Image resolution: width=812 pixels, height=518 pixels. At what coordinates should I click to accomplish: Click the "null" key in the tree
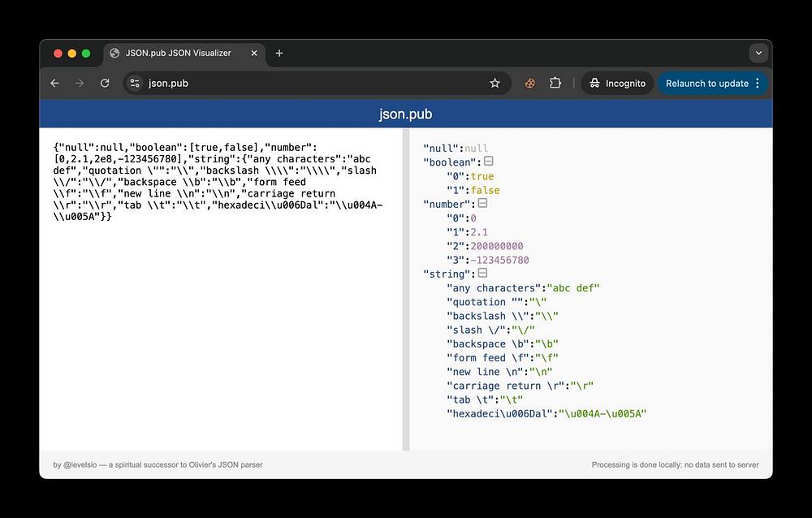pos(441,148)
